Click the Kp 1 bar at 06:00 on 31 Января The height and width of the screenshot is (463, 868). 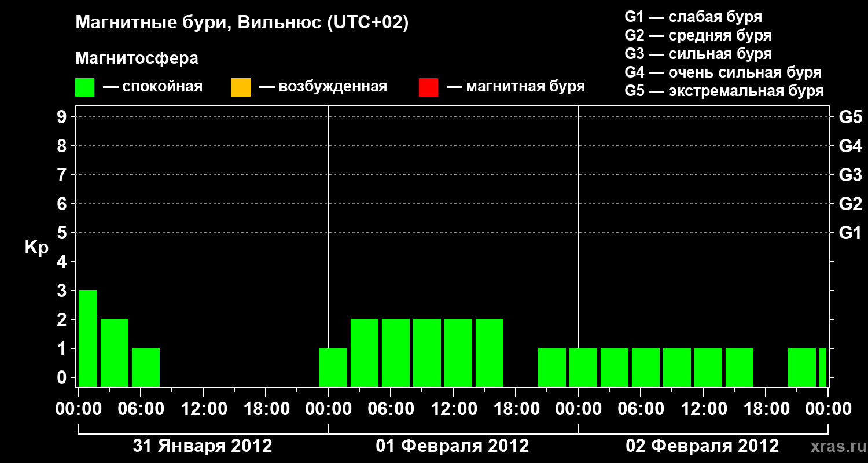146,367
